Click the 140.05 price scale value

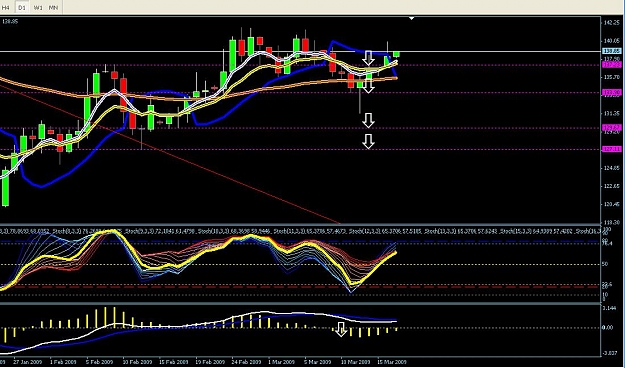612,41
